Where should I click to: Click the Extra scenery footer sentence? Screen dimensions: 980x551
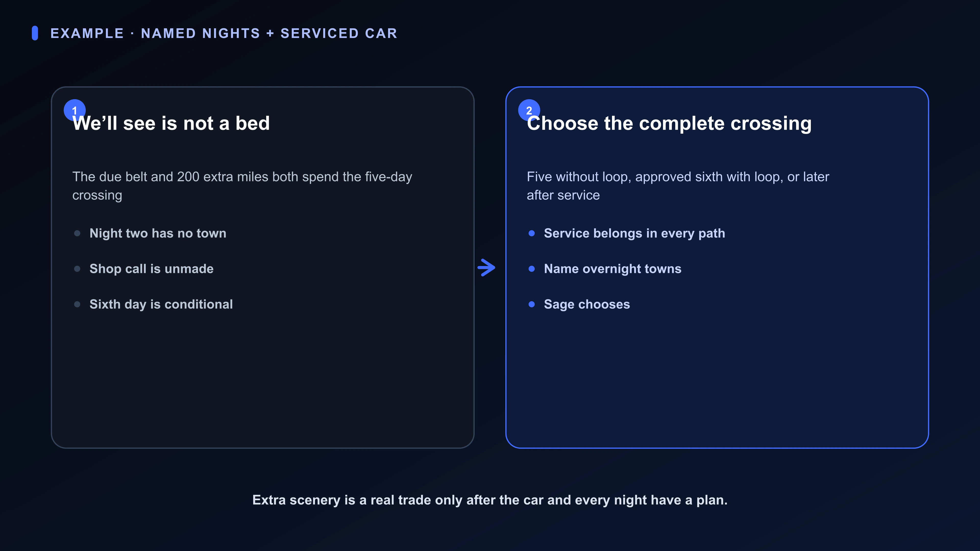[490, 500]
